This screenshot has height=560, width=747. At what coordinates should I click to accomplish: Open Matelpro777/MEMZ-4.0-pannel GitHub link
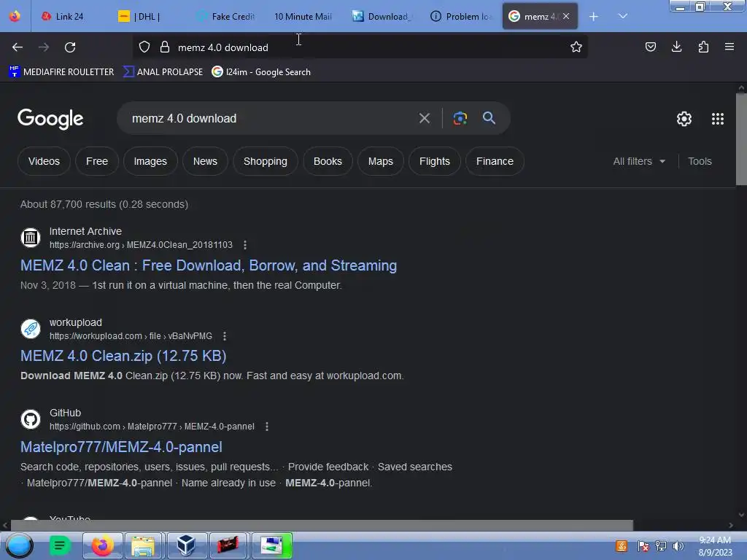[122, 447]
